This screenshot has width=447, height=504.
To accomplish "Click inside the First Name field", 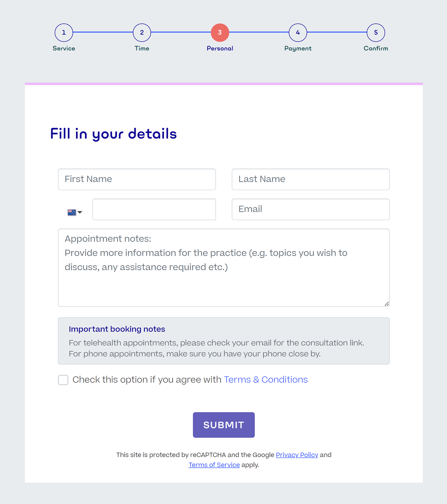I will coord(137,179).
